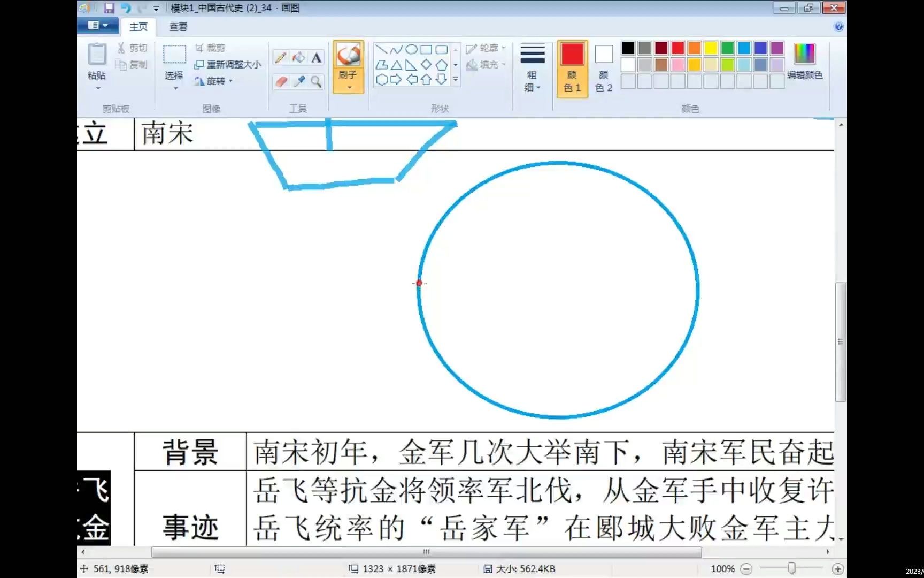Viewport: 924px width, 578px height.
Task: Select the Magnifier tool
Action: click(316, 81)
